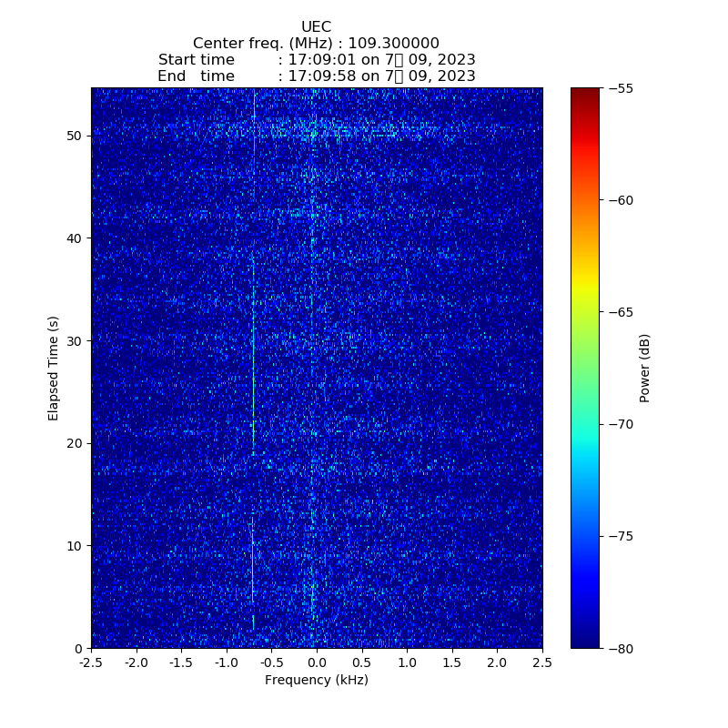Click the UEC plot title
The width and height of the screenshot is (728, 728).
pos(316,27)
